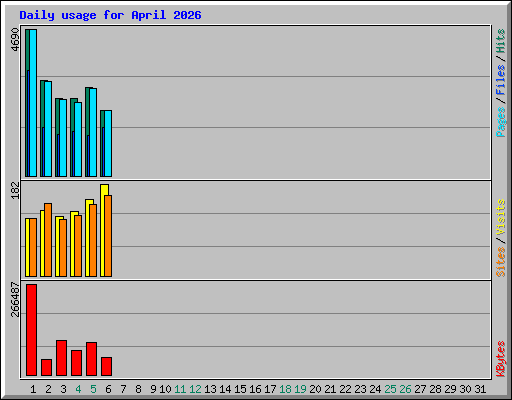Click day label 29 on x-axis
Image resolution: width=512 pixels, height=400 pixels.
[x=450, y=389]
